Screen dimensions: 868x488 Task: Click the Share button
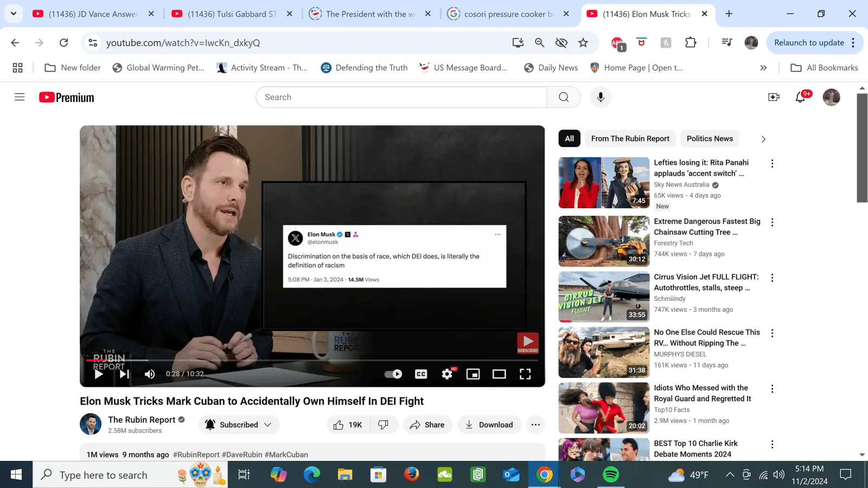click(427, 425)
